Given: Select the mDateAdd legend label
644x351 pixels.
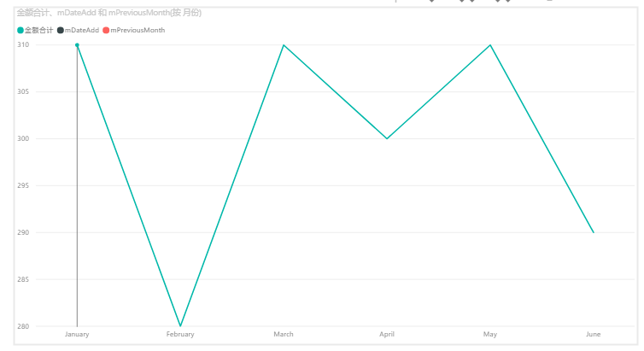Looking at the screenshot, I should (82, 31).
